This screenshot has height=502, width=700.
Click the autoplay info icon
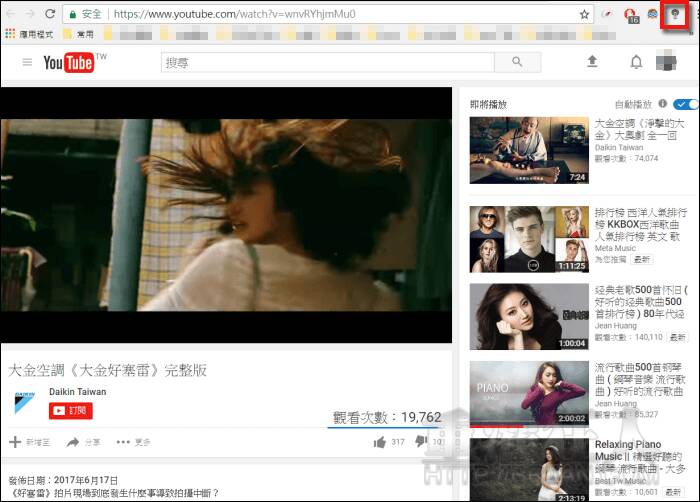click(x=662, y=104)
